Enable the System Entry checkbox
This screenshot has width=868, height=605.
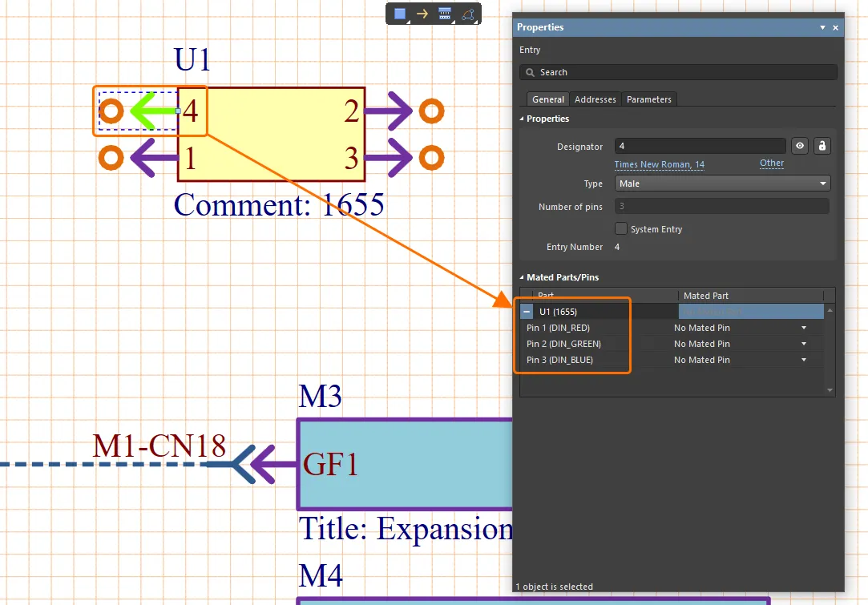coord(620,229)
